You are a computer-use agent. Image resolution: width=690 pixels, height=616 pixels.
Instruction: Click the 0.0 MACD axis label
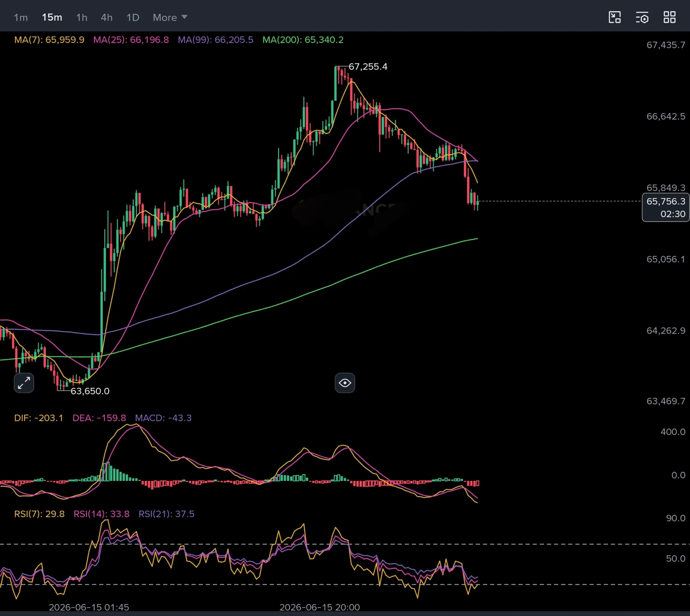point(678,475)
